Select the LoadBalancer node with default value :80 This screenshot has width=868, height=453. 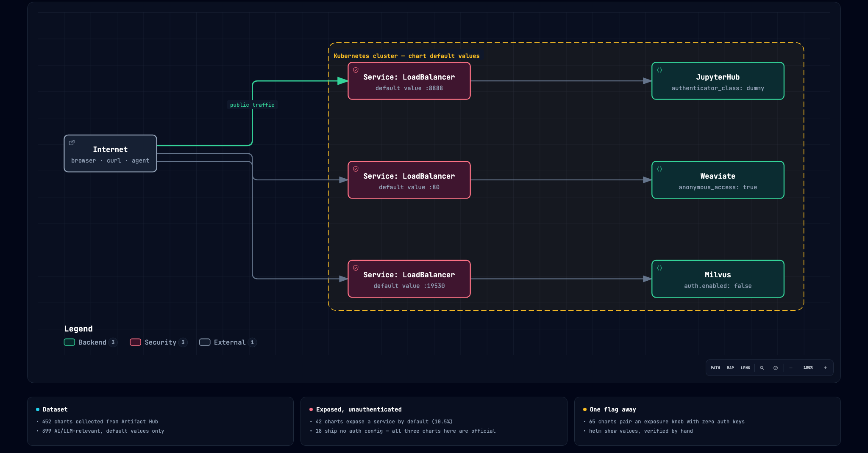(x=409, y=180)
